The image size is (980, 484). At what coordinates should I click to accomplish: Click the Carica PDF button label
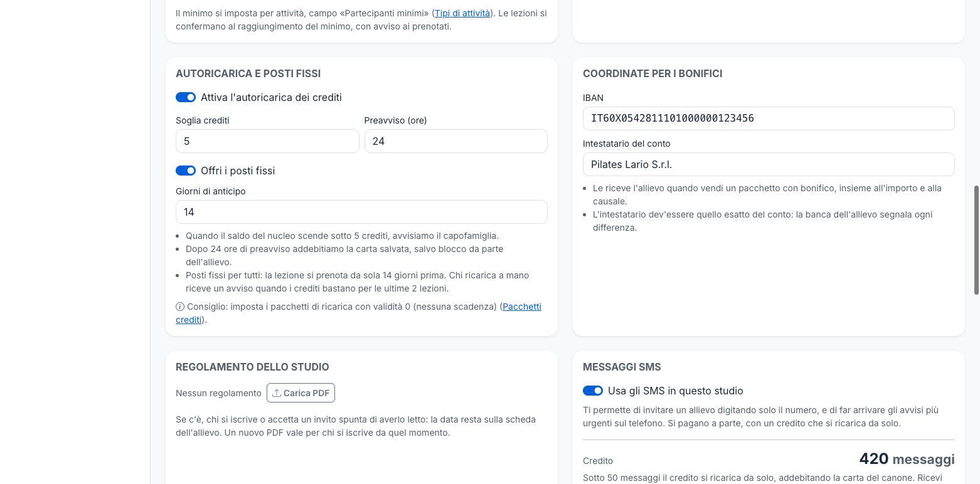[x=306, y=393]
